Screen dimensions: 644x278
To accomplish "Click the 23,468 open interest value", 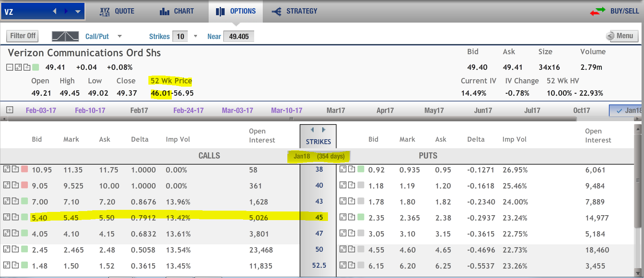I will pyautogui.click(x=261, y=250).
